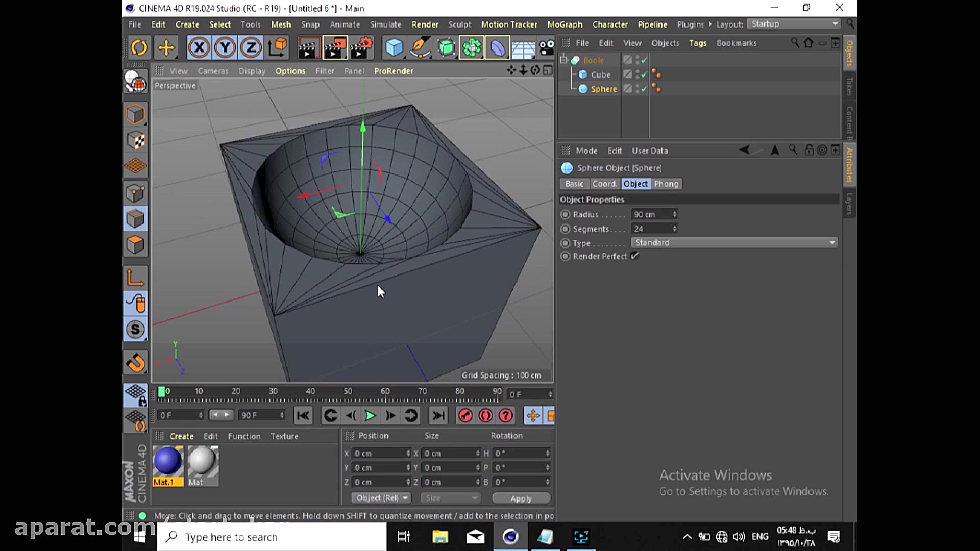This screenshot has width=980, height=551.
Task: Open the sphere Type dropdown (Standard)
Action: click(x=734, y=243)
